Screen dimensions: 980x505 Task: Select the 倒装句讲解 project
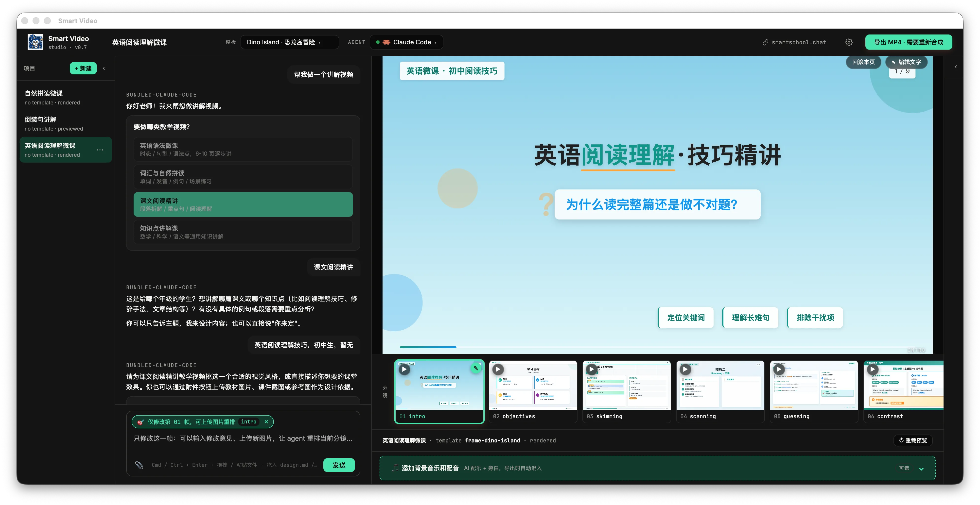66,124
